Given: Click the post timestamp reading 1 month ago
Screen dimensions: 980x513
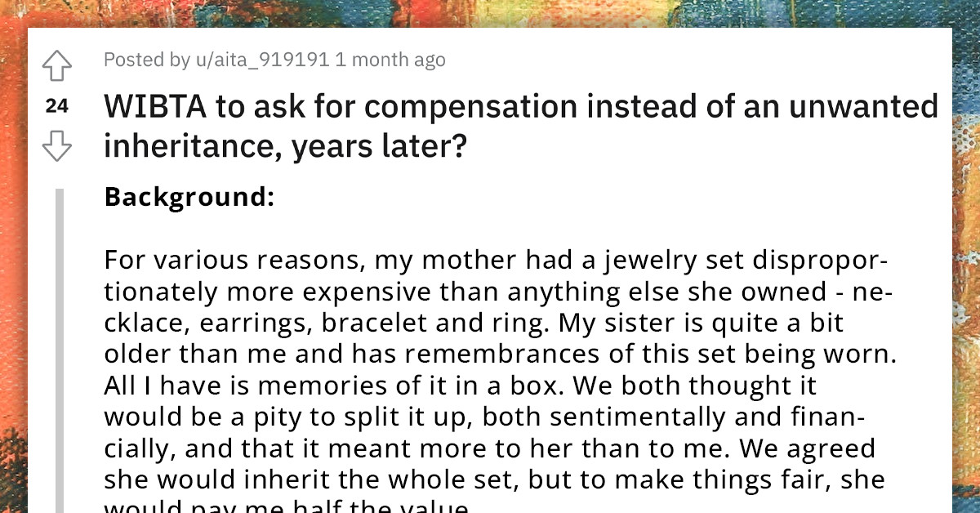Looking at the screenshot, I should 390,60.
